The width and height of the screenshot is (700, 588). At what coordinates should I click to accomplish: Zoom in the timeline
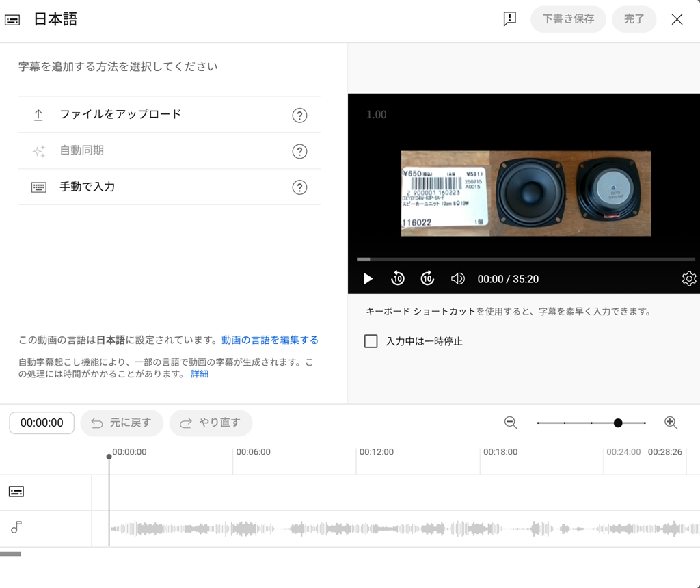tap(671, 423)
